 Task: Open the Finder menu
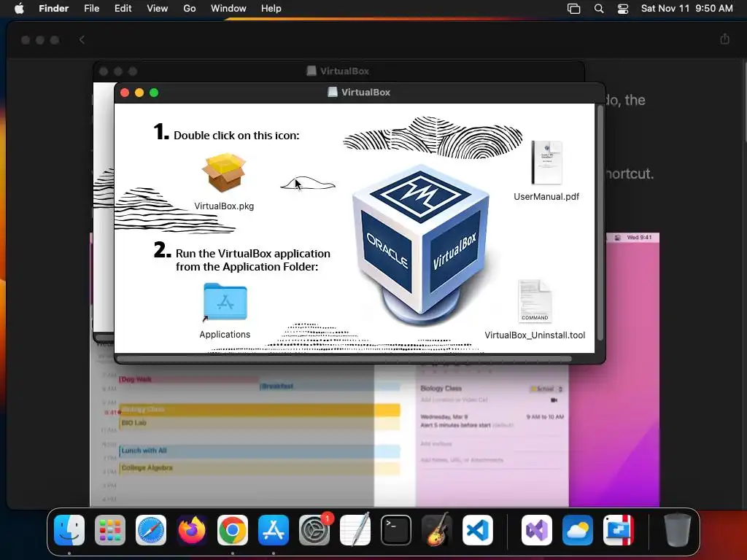pyautogui.click(x=53, y=8)
